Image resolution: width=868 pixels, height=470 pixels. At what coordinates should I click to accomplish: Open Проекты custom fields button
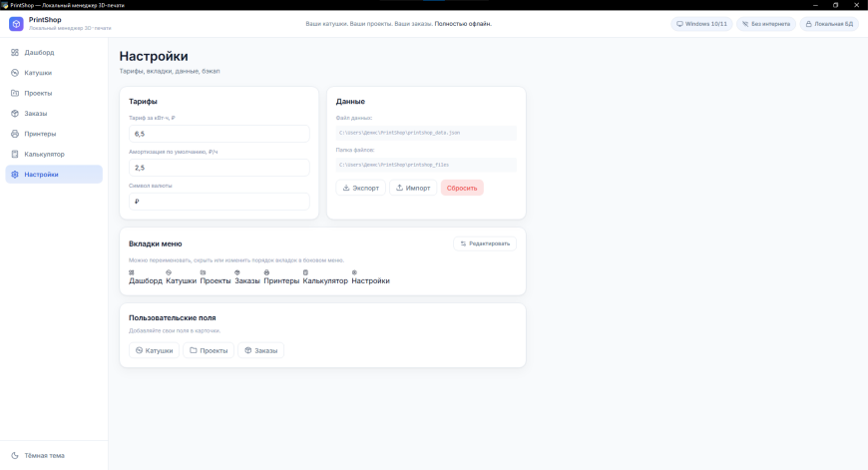pyautogui.click(x=209, y=350)
